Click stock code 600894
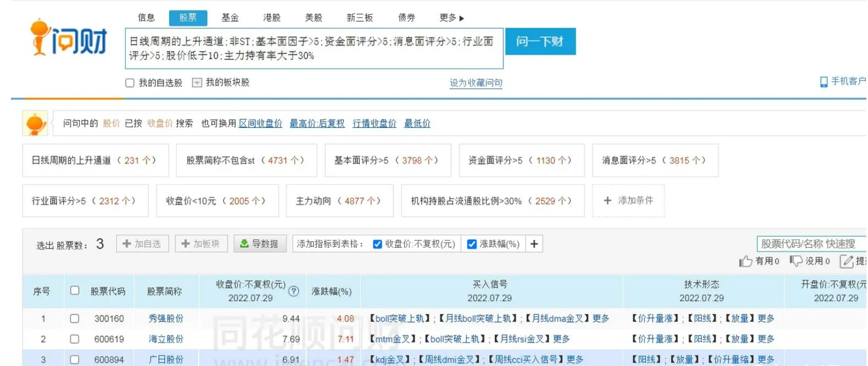 tap(109, 359)
